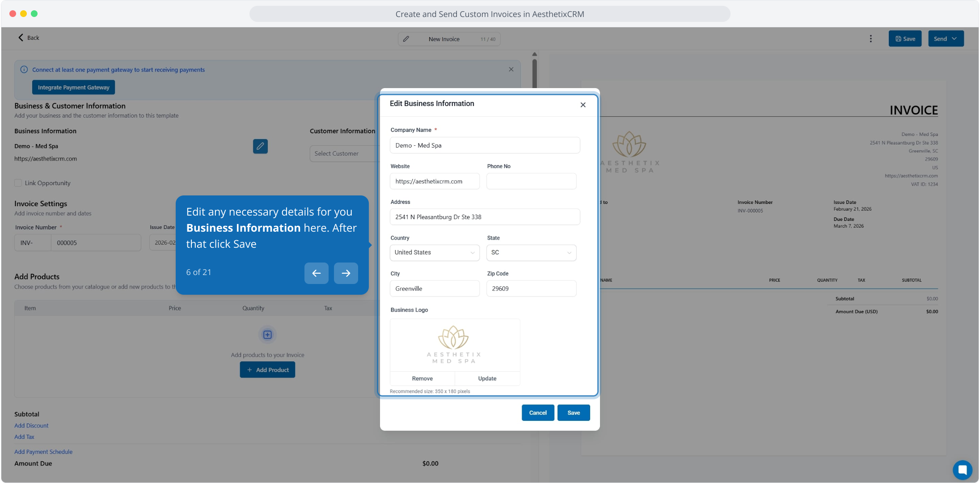Screen dimensions: 980x483
Task: Click the add products plus square icon
Action: 267,335
